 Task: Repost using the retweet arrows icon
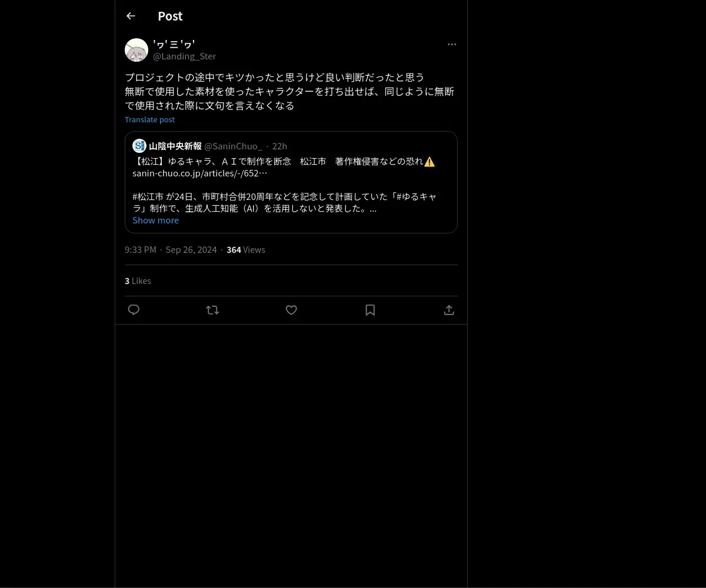212,310
